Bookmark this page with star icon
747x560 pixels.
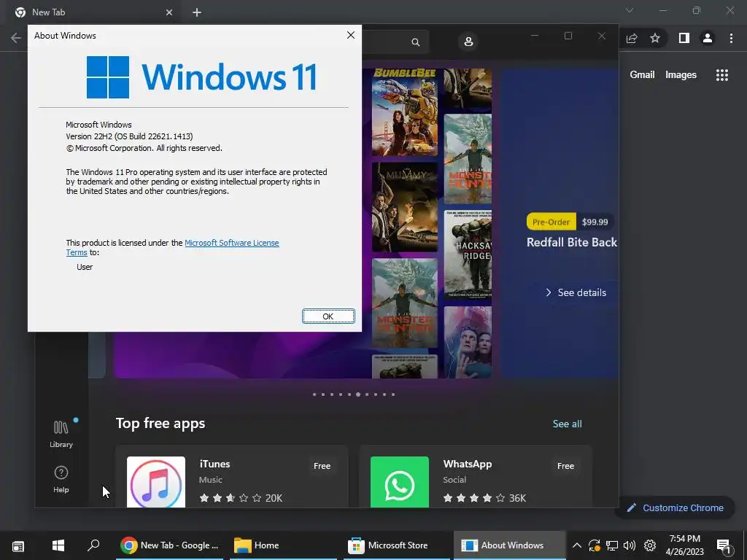click(655, 38)
